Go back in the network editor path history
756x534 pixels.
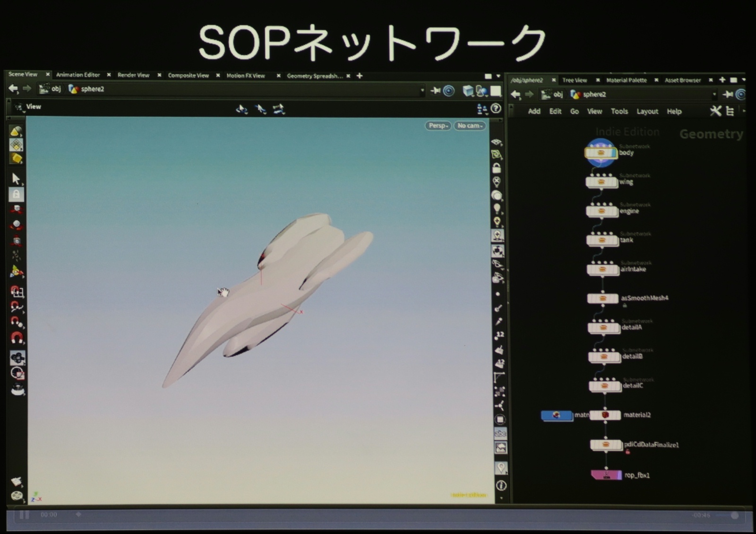point(515,95)
